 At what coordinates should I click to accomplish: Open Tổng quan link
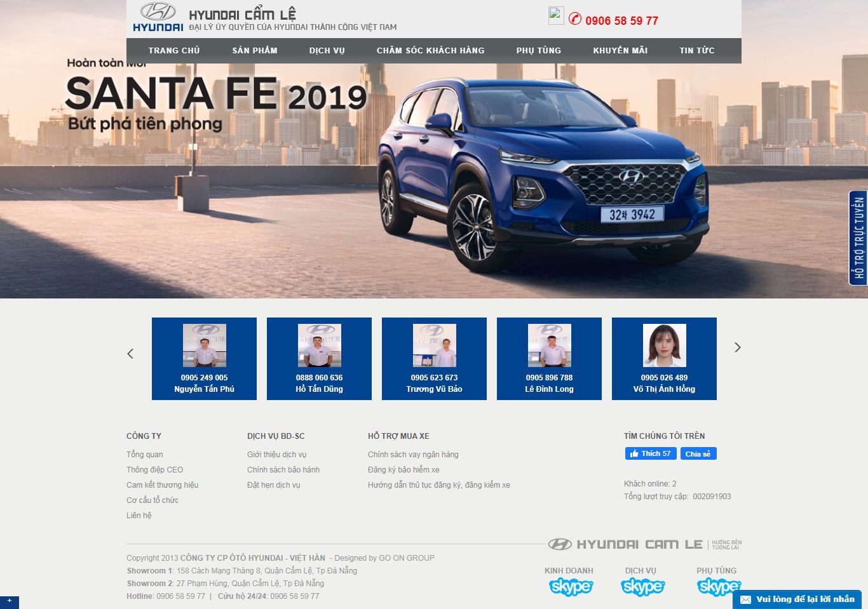point(145,454)
